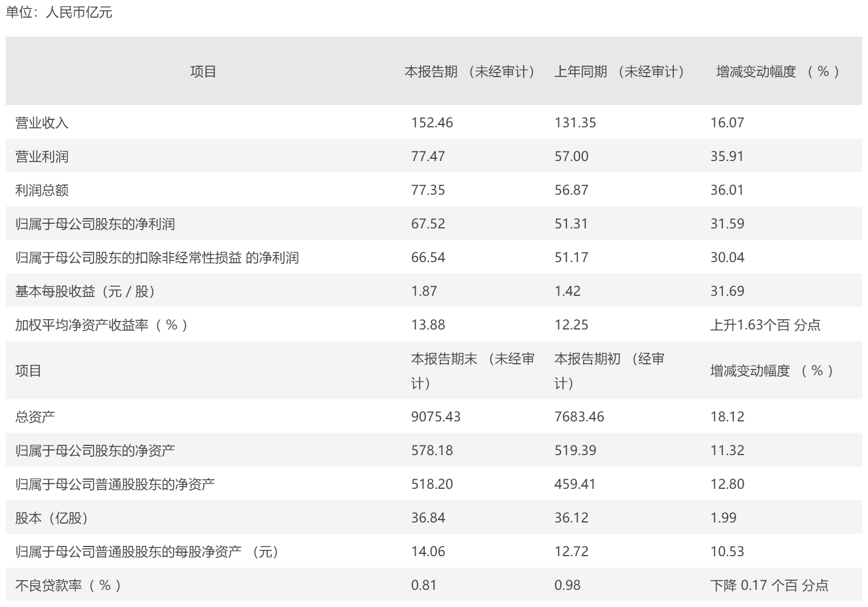
Task: Pick the change value '31.59'
Action: pos(727,224)
